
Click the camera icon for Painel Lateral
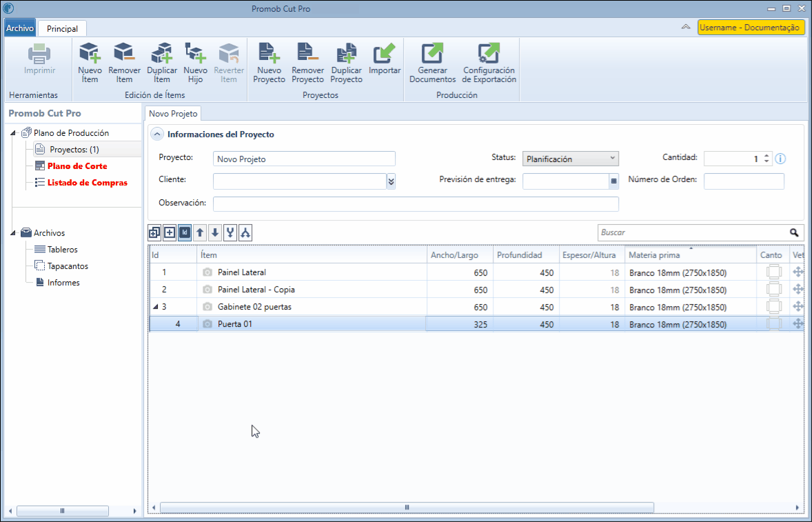[207, 272]
